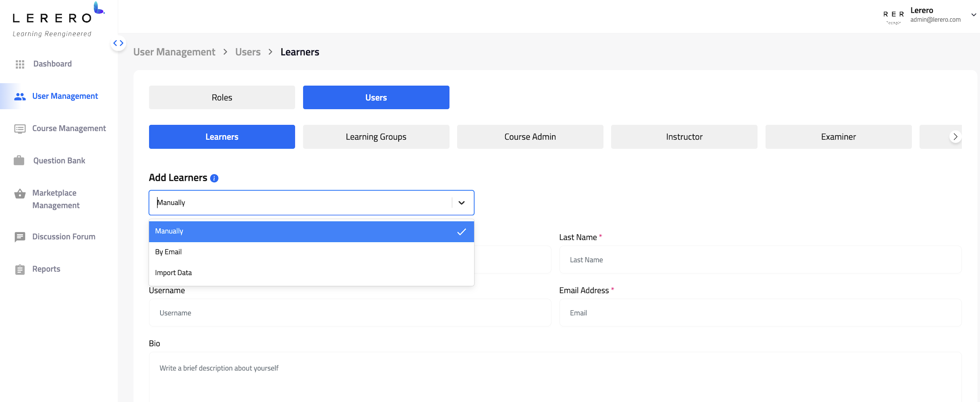Open the Examiner tab
This screenshot has width=980, height=402.
(x=838, y=137)
